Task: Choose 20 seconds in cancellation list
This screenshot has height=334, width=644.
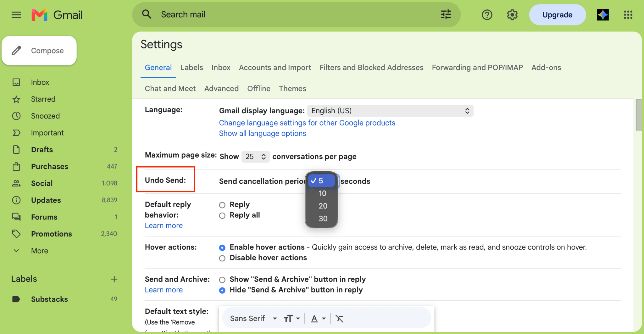Action: click(x=321, y=206)
